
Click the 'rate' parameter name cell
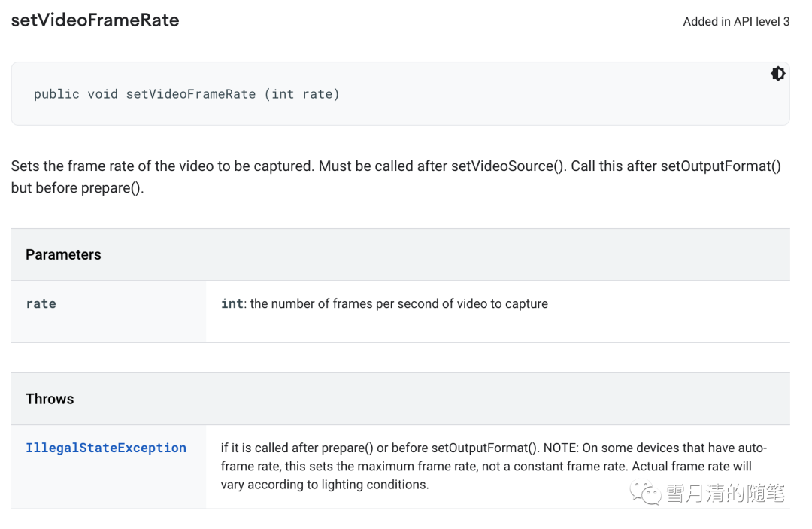[x=41, y=303]
